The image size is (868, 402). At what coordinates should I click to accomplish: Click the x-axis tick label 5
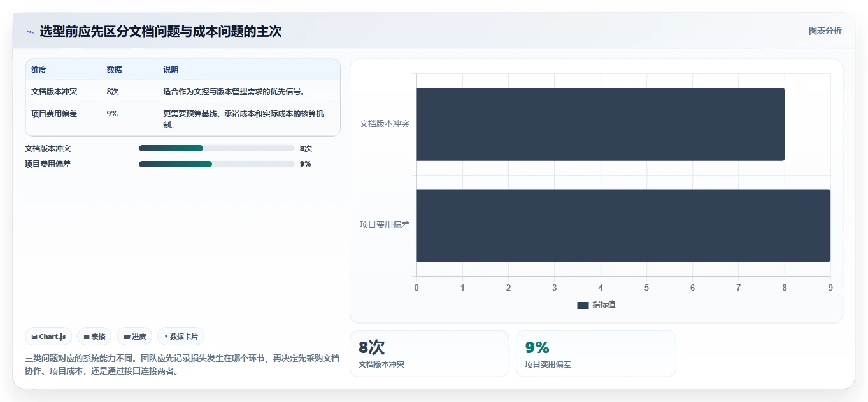tap(646, 288)
